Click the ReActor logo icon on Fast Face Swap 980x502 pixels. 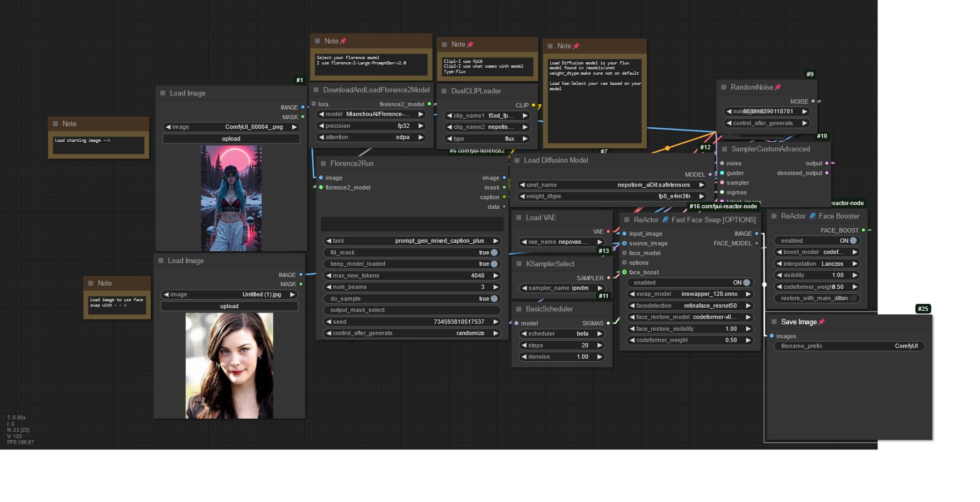[x=665, y=220]
